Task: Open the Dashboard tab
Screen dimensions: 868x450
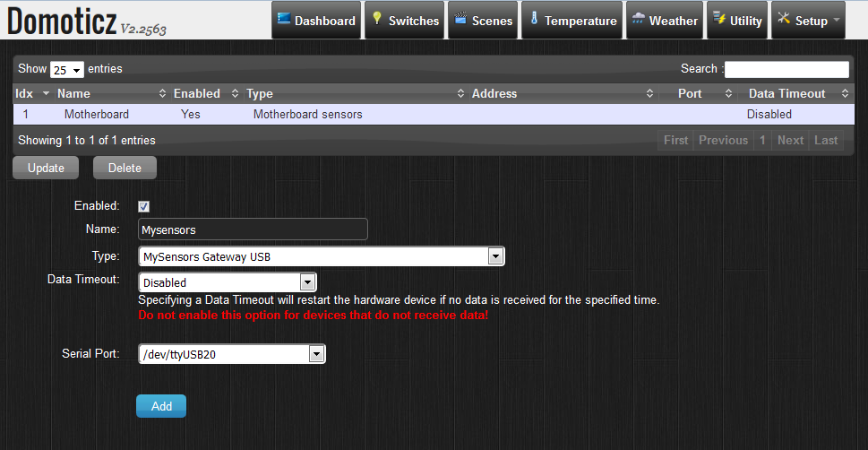Action: 315,21
